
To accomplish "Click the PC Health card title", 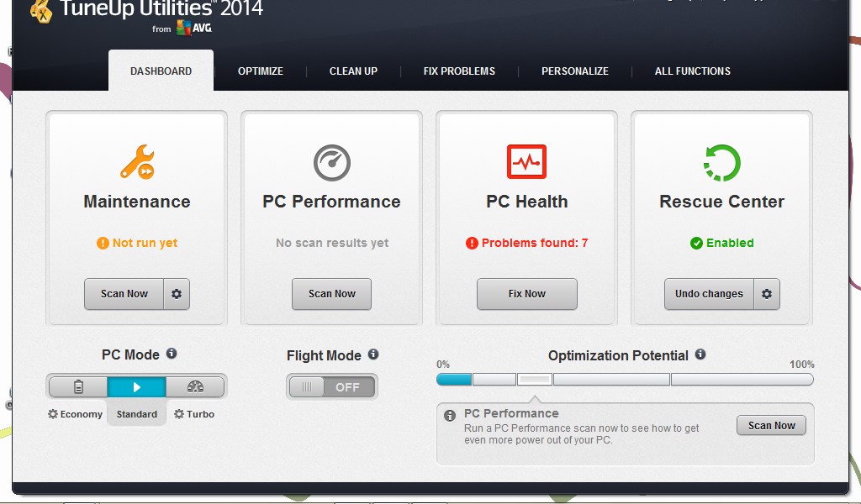I will coord(527,202).
